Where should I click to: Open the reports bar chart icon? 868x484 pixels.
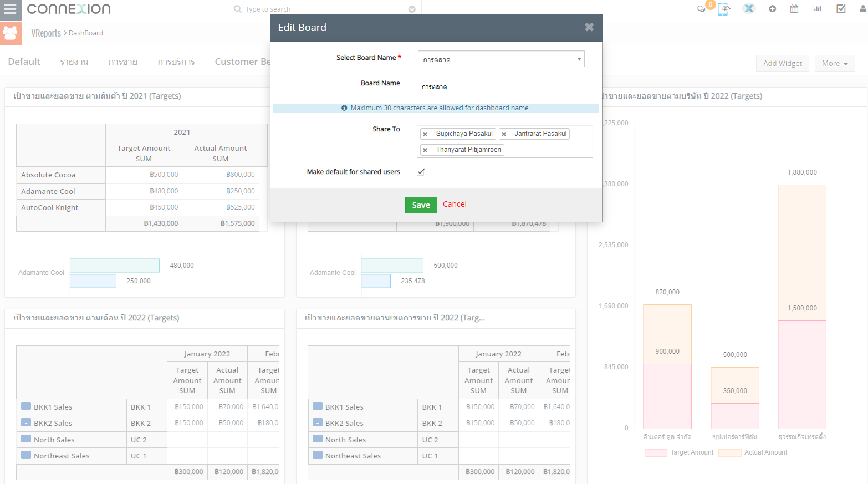pyautogui.click(x=817, y=9)
